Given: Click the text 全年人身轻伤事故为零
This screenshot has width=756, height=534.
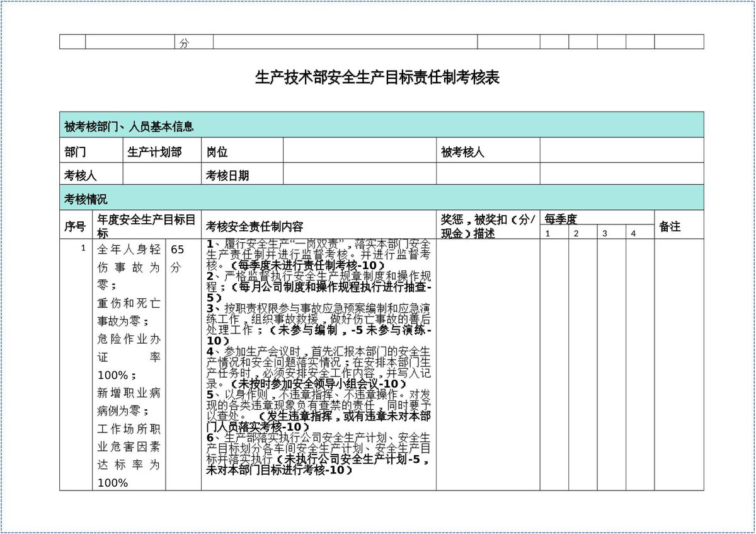Looking at the screenshot, I should [129, 267].
